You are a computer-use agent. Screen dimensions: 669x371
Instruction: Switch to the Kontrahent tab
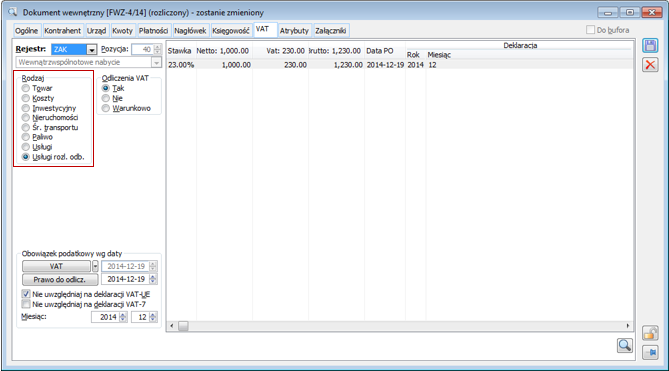62,31
